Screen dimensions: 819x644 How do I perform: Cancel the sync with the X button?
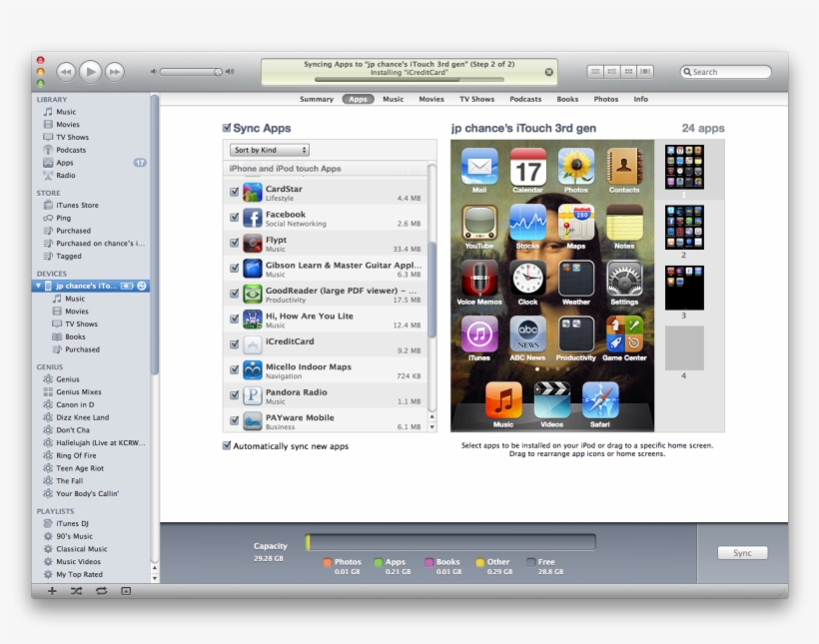[549, 72]
